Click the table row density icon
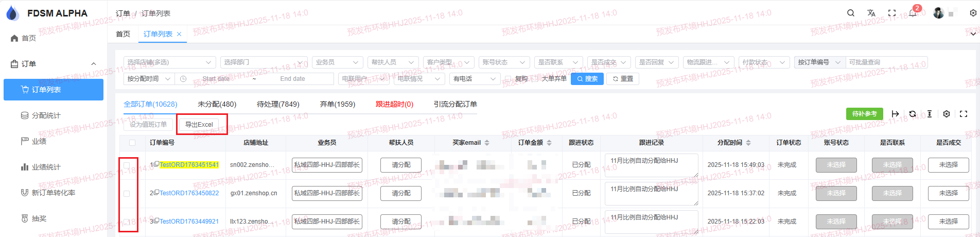The image size is (980, 237). point(930,114)
